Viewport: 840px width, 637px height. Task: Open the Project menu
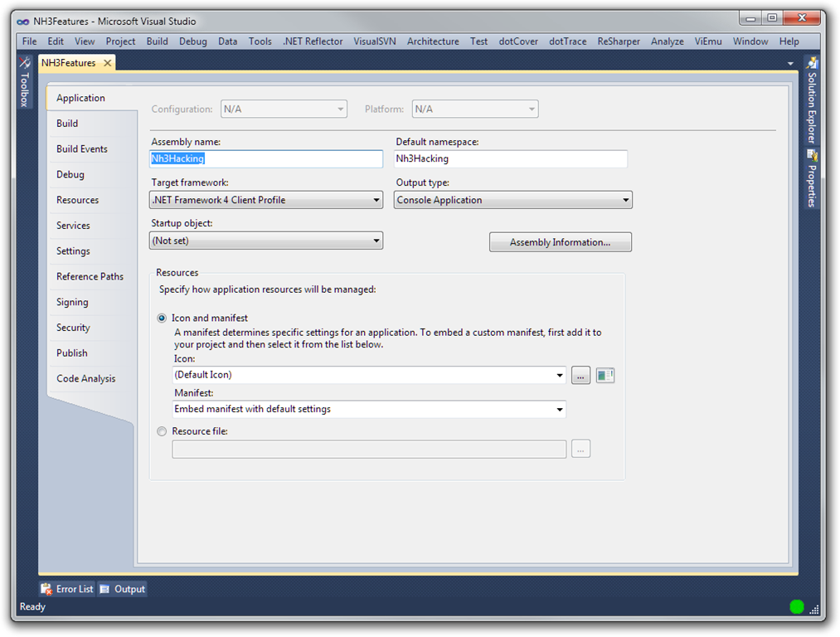tap(120, 41)
